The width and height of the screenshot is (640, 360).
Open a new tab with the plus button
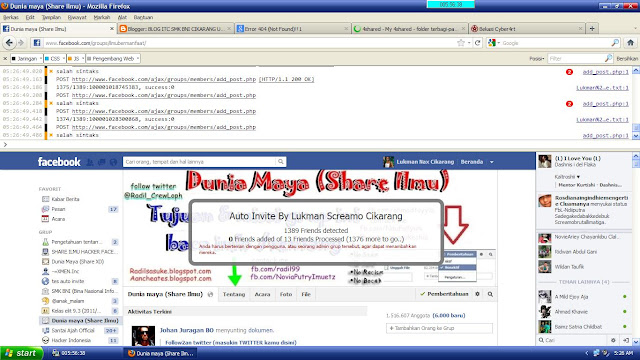pos(592,28)
